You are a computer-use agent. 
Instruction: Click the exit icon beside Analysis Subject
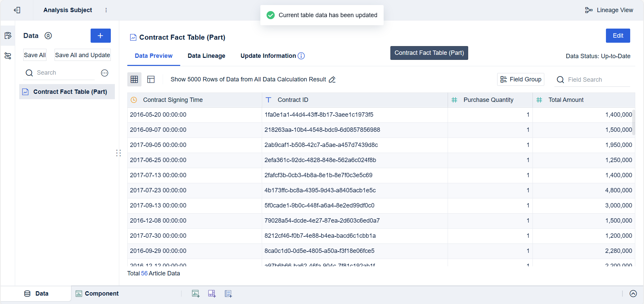[17, 10]
